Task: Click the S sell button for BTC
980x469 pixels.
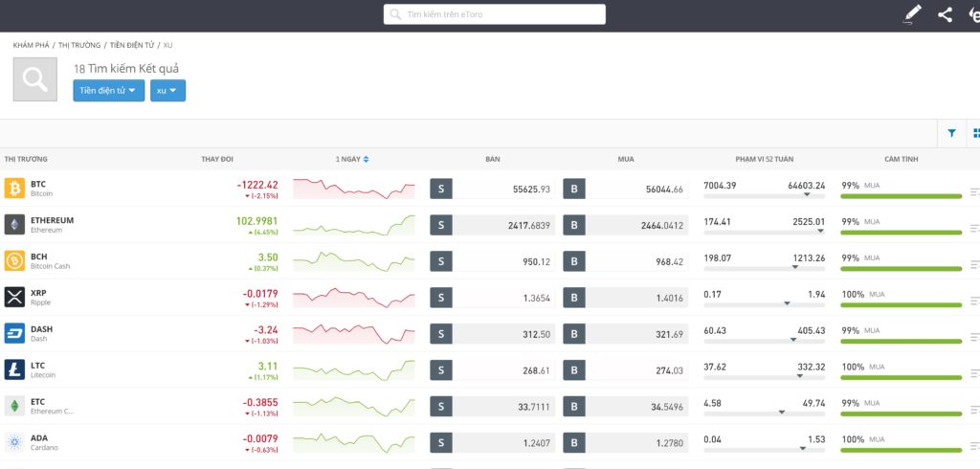Action: (440, 189)
